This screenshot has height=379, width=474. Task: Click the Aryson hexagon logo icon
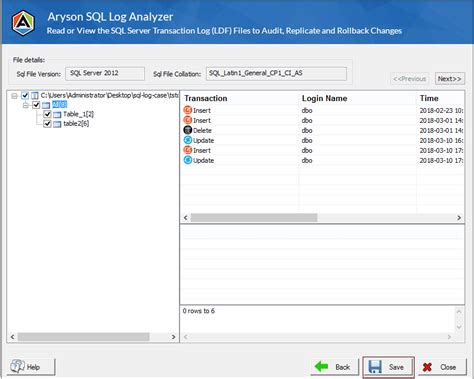[x=23, y=23]
